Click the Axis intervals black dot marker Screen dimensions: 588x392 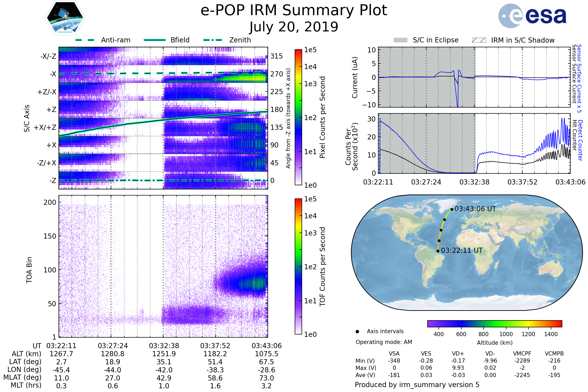click(x=357, y=331)
